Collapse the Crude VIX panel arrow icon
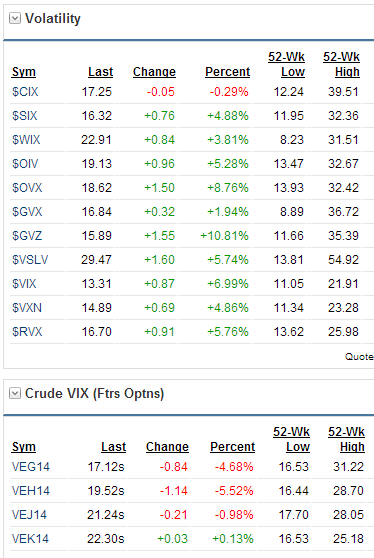Image resolution: width=374 pixels, height=558 pixels. [15, 393]
